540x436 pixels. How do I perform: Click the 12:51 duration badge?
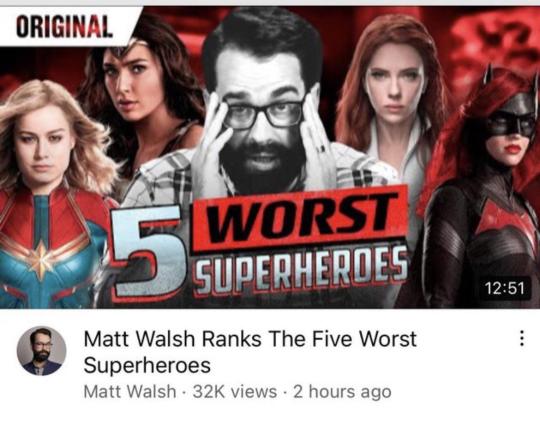pos(505,288)
